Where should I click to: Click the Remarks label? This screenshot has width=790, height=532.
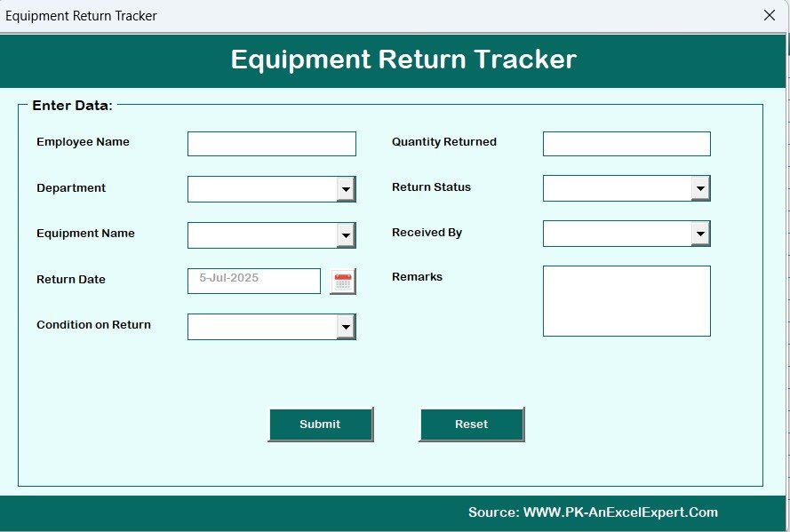[417, 277]
